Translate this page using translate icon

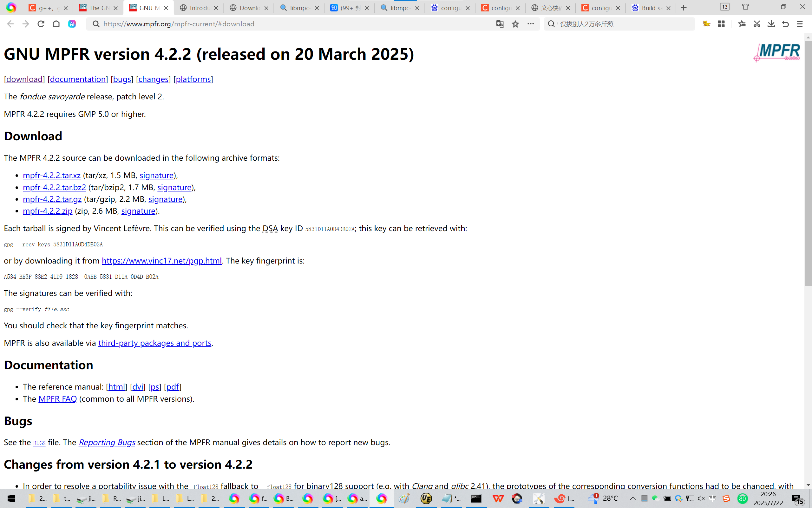pyautogui.click(x=500, y=24)
